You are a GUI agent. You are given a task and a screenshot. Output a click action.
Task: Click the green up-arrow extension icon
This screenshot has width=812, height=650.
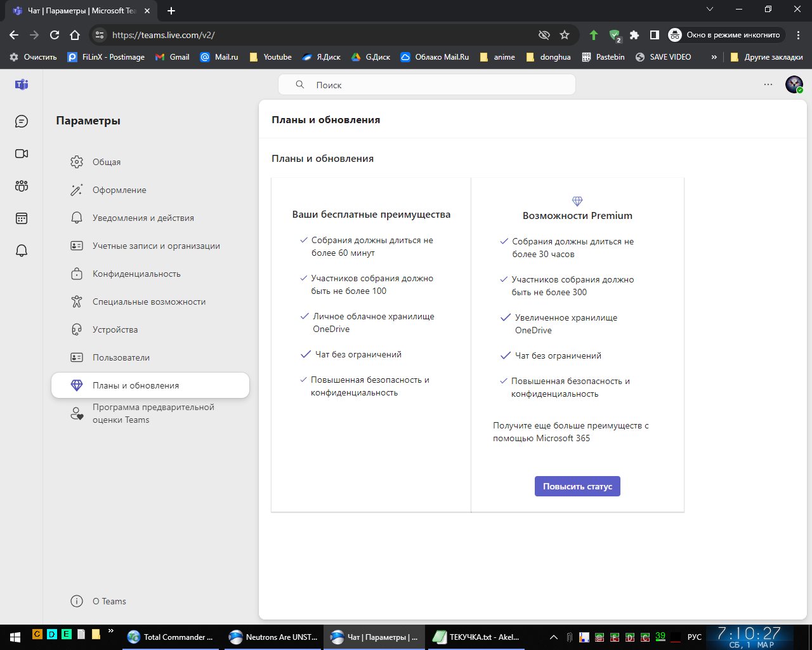point(593,35)
